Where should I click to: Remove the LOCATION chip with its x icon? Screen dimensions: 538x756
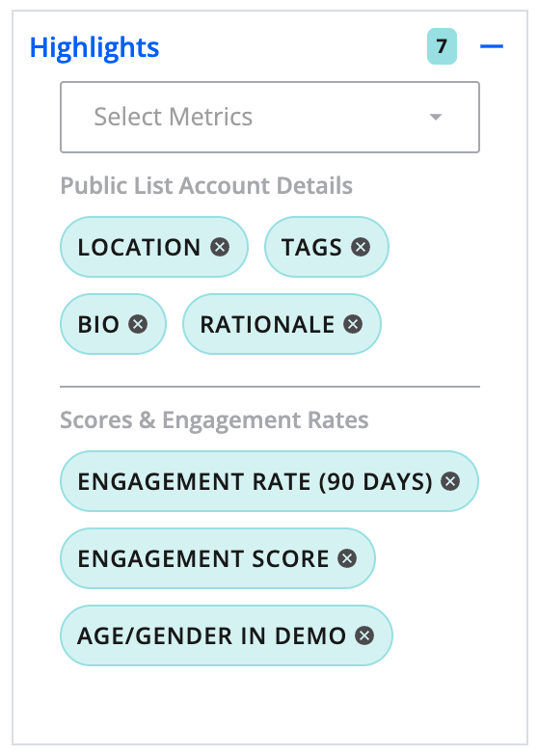point(220,247)
